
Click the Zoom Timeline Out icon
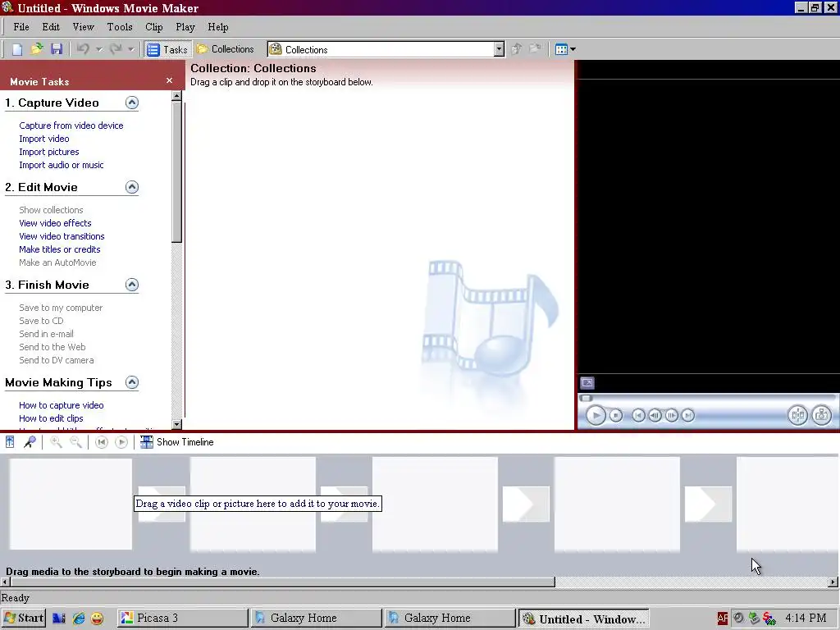point(75,442)
